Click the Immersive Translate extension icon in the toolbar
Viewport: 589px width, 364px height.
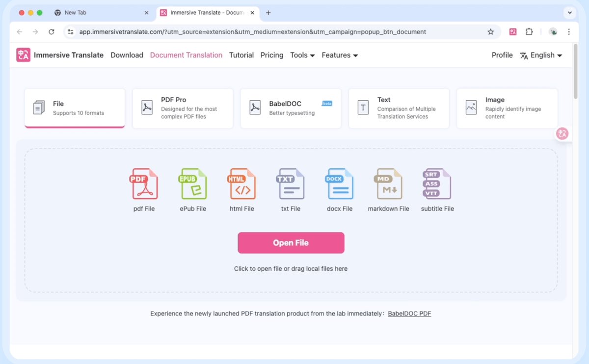point(513,32)
